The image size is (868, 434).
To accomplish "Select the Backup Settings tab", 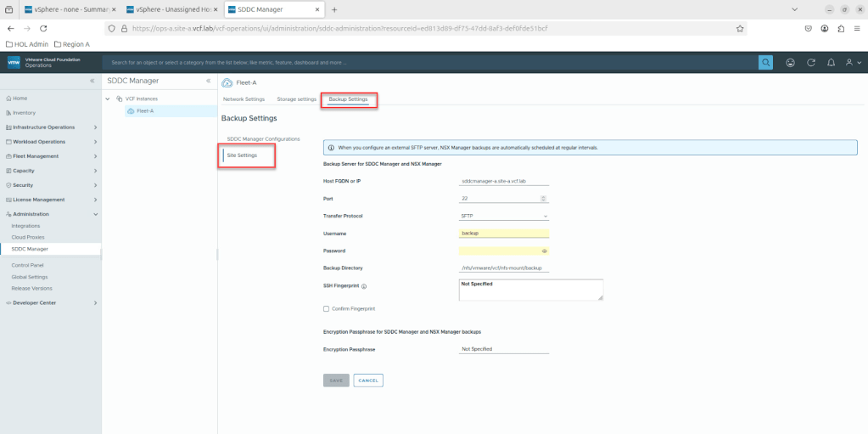I will (x=348, y=99).
